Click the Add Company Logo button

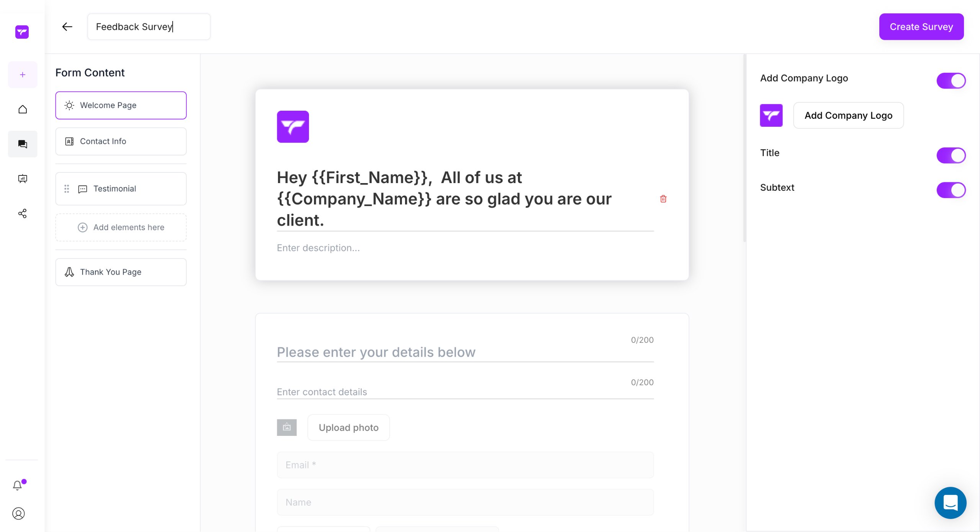click(x=848, y=115)
